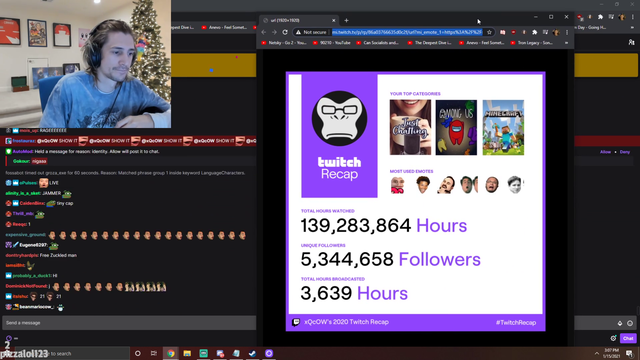Open File Explorer from the taskbar
Viewport: 640px width, 360px height.
[x=187, y=353]
